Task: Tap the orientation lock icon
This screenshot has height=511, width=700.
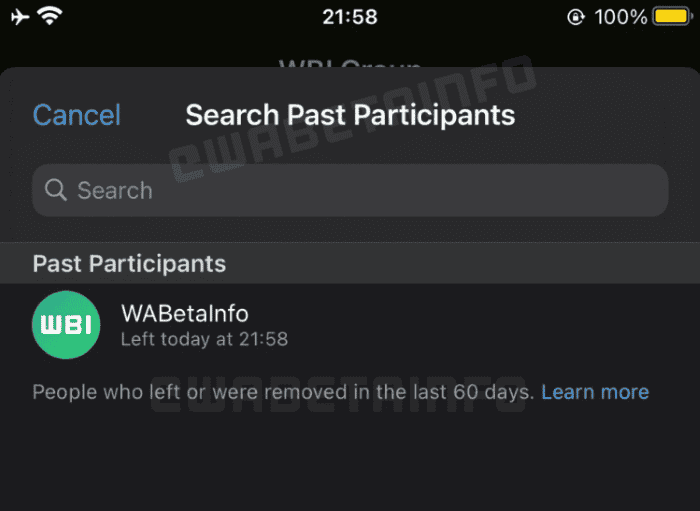Action: pyautogui.click(x=576, y=17)
